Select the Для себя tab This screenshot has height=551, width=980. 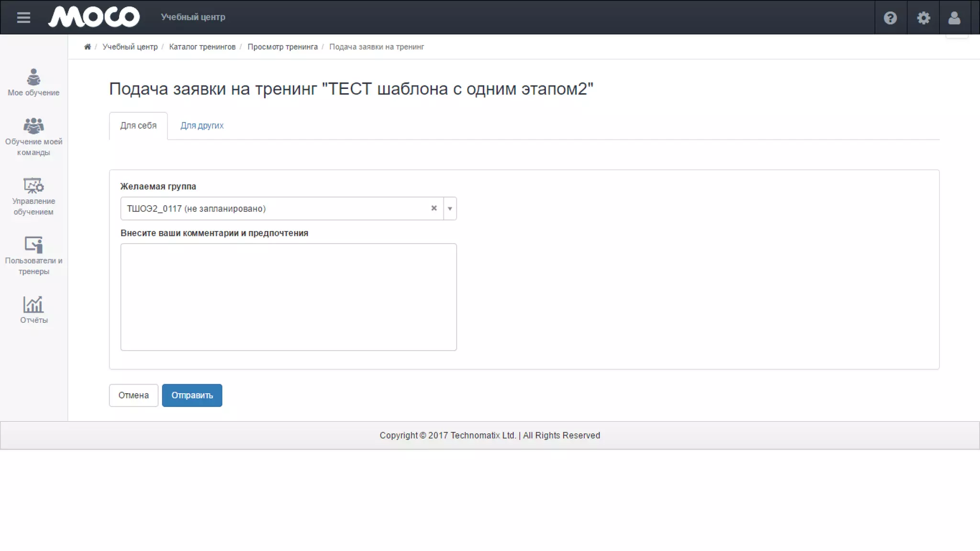point(138,126)
